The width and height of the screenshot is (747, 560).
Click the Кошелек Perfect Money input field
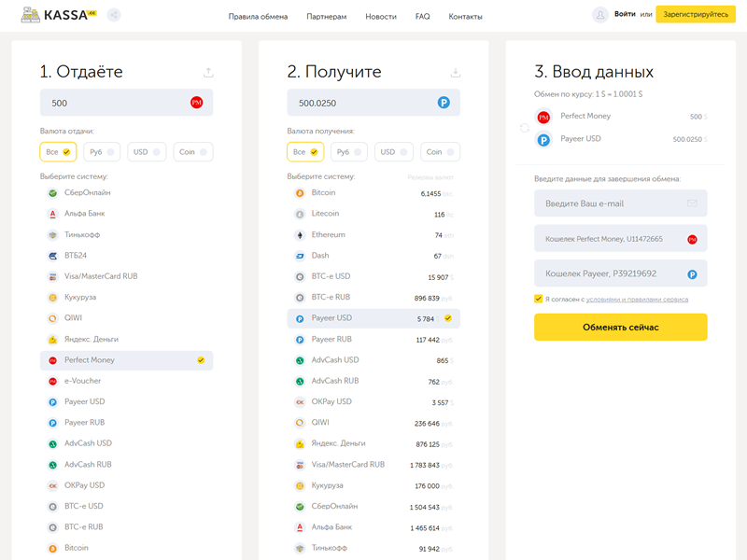point(621,239)
